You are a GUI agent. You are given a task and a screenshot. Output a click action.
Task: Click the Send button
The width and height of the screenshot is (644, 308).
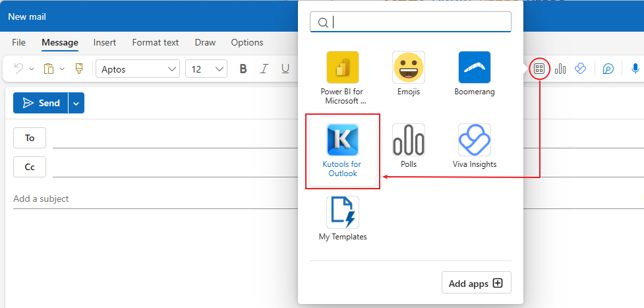coord(41,103)
